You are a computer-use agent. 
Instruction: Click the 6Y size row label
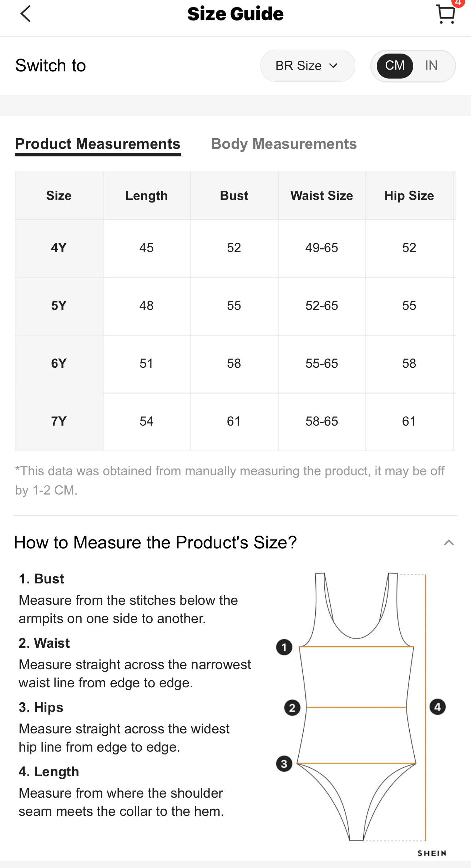59,363
